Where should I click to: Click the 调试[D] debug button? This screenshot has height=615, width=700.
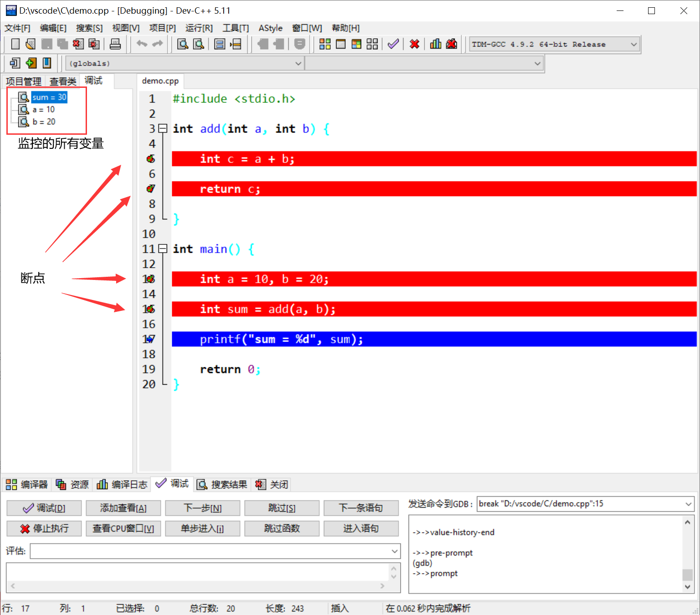pos(44,508)
